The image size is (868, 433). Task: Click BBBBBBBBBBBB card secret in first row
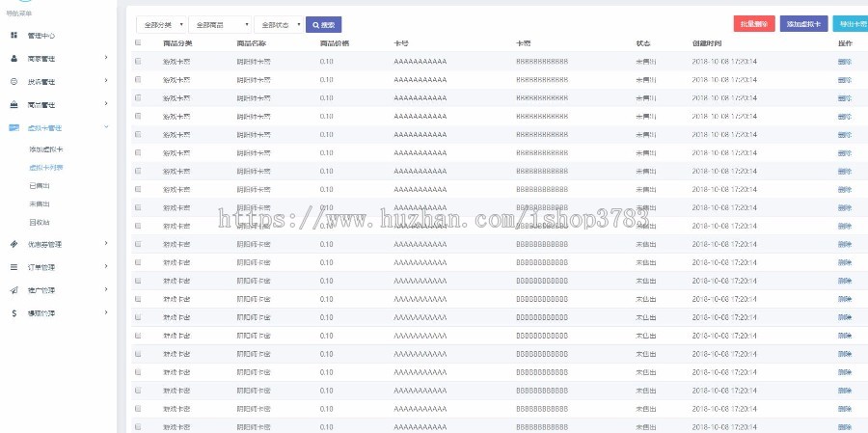tap(542, 62)
